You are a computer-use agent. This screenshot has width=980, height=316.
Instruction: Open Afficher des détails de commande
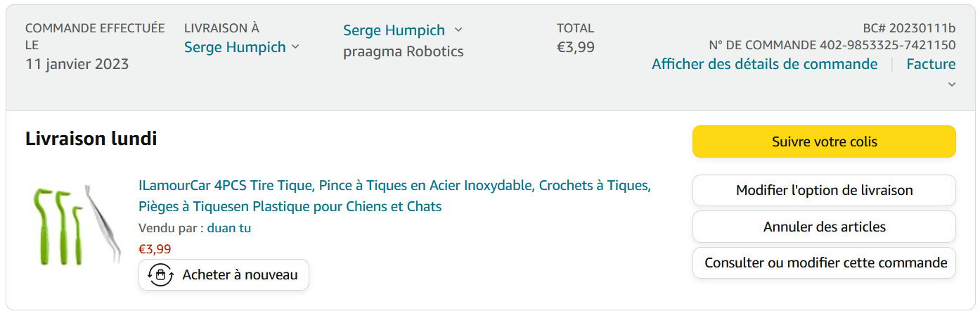click(x=764, y=64)
